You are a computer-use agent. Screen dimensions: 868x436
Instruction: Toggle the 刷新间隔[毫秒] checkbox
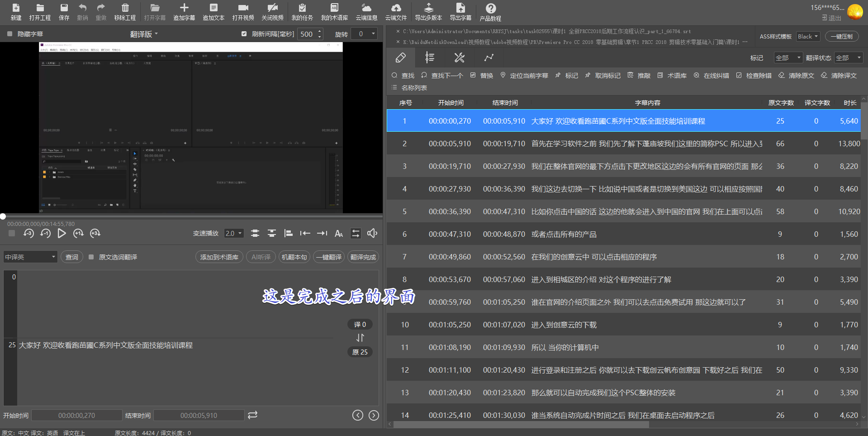(x=244, y=34)
